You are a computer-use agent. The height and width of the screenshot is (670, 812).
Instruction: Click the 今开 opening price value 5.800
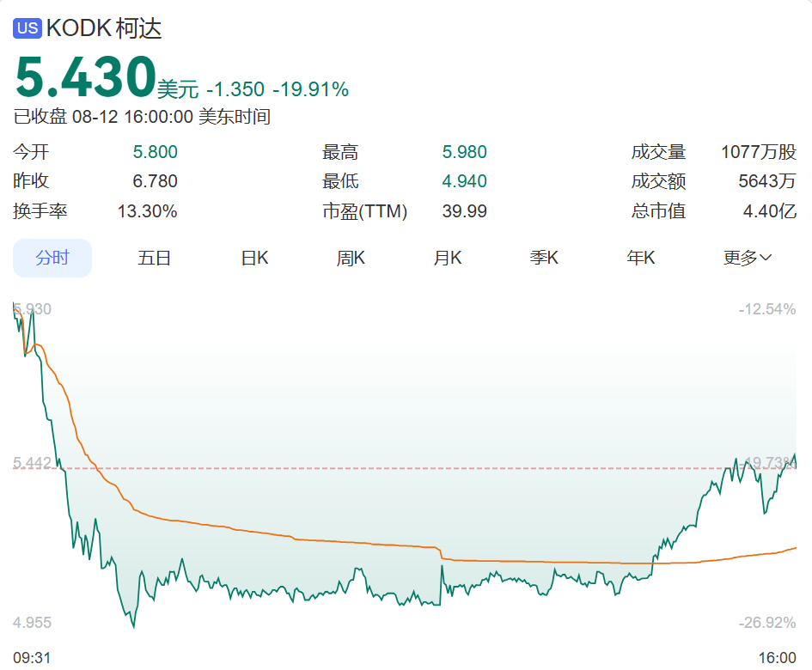click(155, 153)
